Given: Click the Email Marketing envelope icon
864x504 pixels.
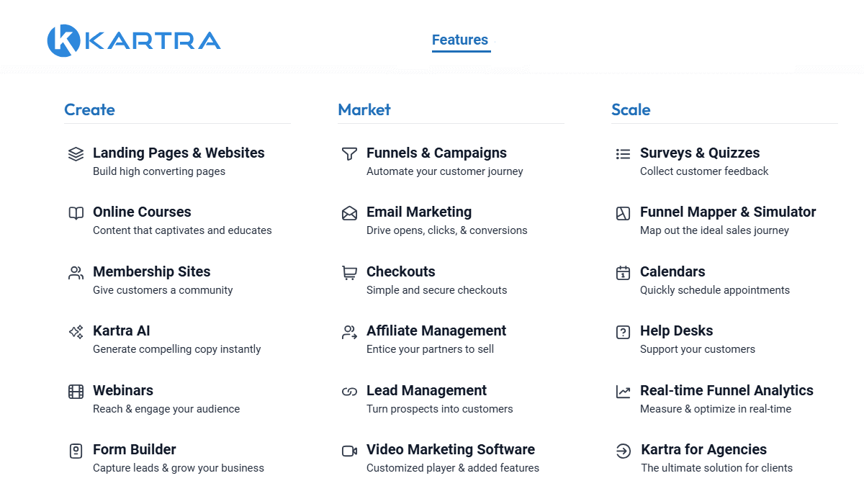Looking at the screenshot, I should [x=349, y=213].
